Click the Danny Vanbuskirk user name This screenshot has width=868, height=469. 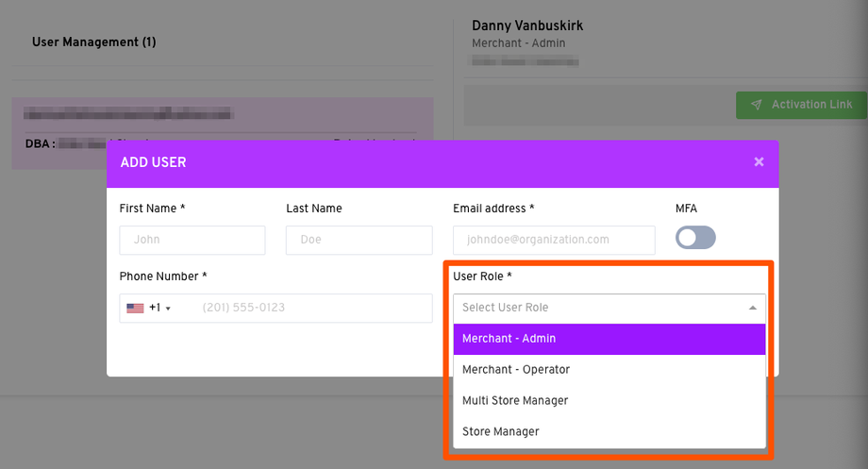tap(527, 25)
